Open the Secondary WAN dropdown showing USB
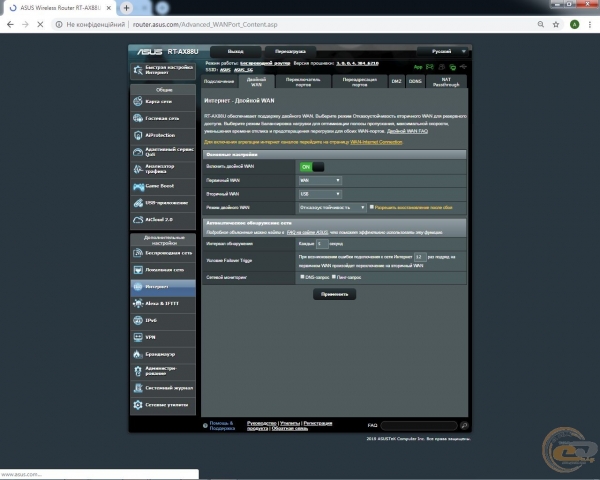This screenshot has width=600, height=480. click(x=320, y=194)
